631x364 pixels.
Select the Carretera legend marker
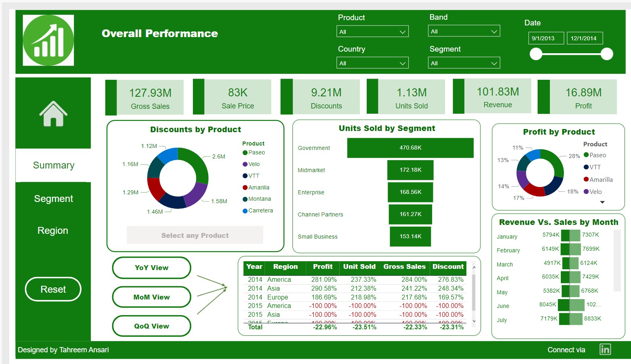point(244,210)
